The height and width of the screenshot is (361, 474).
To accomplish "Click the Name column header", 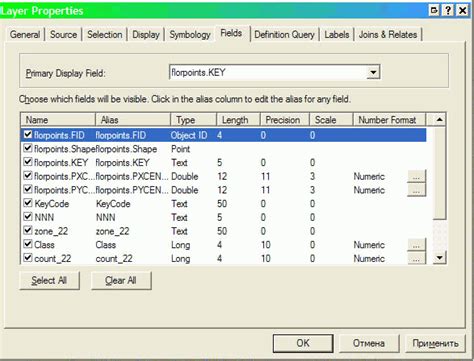I will [58, 120].
